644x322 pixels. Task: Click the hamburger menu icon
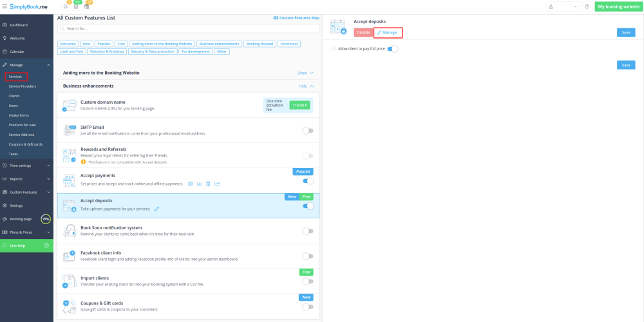[5, 6]
